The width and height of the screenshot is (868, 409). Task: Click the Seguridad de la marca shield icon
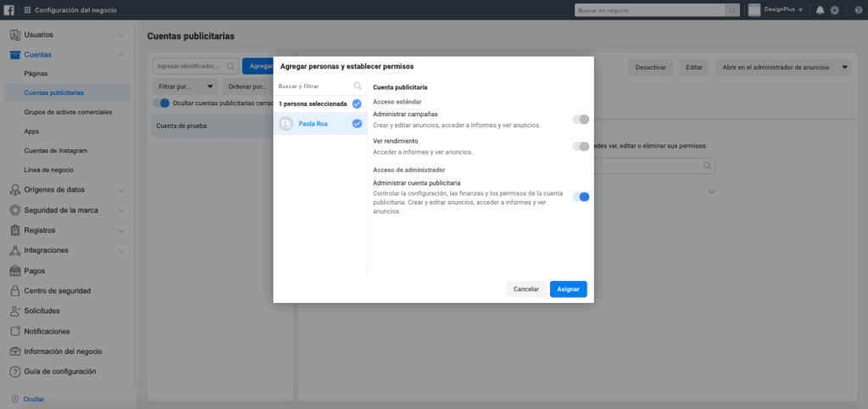(x=15, y=210)
